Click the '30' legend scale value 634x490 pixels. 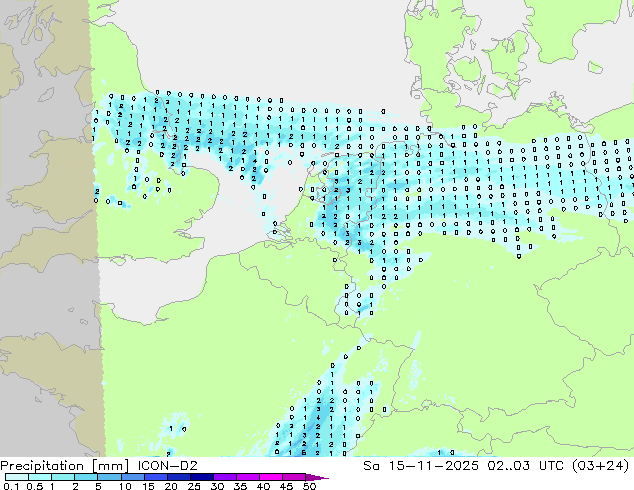217,486
